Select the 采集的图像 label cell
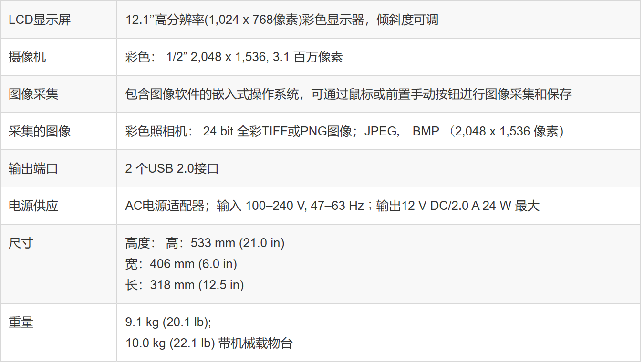The height and width of the screenshot is (364, 644). (40, 131)
